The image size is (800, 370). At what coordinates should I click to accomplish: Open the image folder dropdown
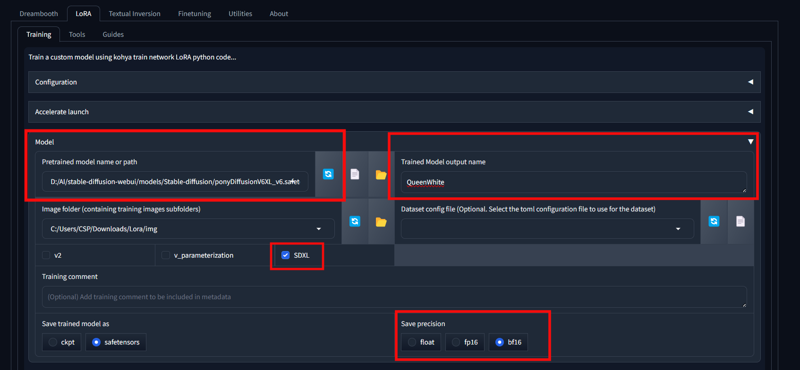coord(188,229)
